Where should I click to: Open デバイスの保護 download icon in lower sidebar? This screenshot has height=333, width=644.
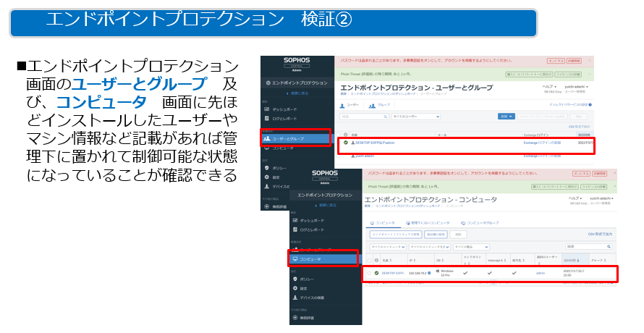295,298
